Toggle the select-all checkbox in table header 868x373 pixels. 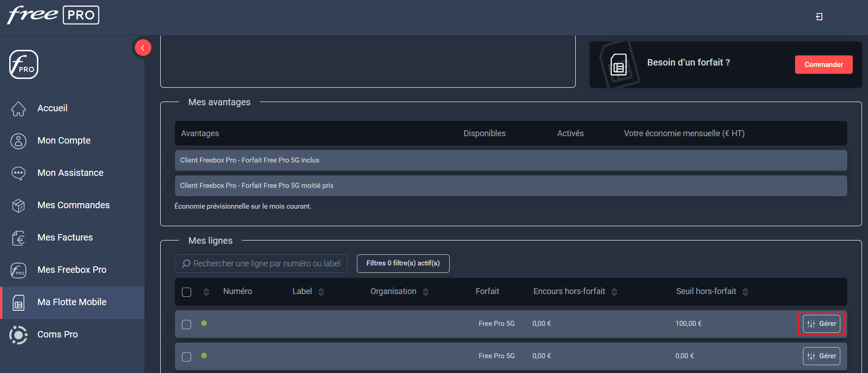click(187, 292)
